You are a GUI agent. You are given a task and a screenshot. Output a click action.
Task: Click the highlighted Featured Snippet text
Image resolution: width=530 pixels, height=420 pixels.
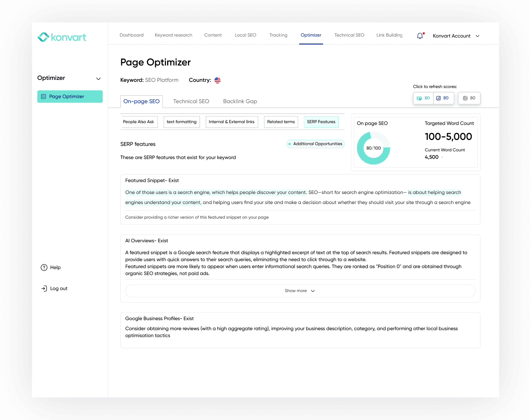point(215,193)
